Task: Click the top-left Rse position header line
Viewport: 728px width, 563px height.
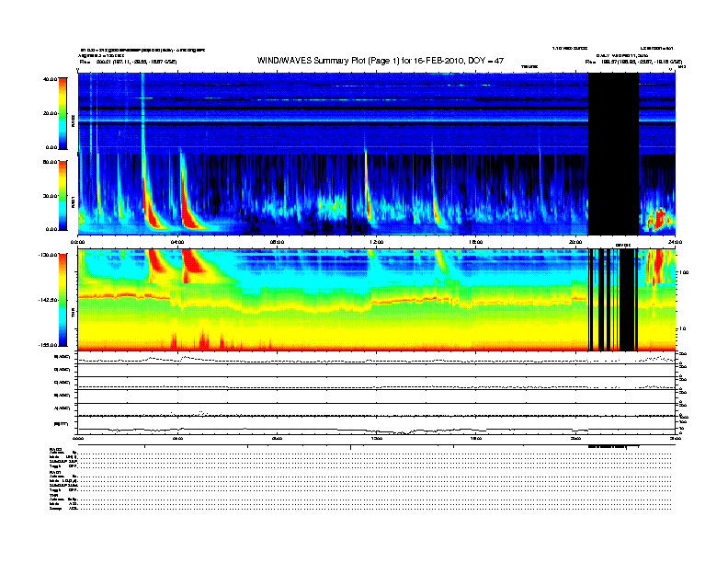Action: 128,62
